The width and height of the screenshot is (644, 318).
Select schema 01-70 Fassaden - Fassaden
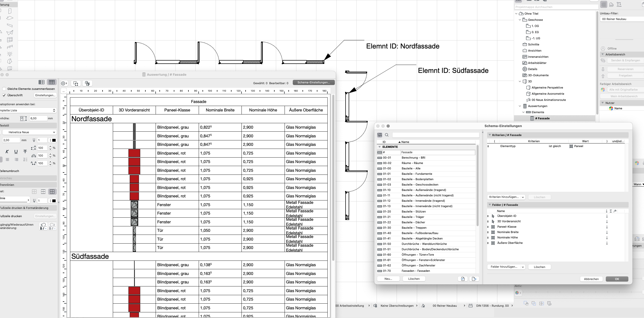click(416, 271)
